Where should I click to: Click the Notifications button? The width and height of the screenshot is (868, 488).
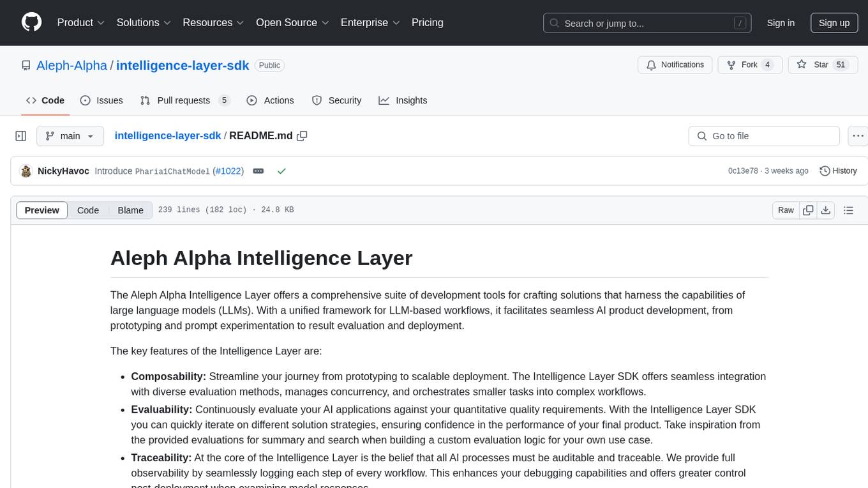[675, 65]
